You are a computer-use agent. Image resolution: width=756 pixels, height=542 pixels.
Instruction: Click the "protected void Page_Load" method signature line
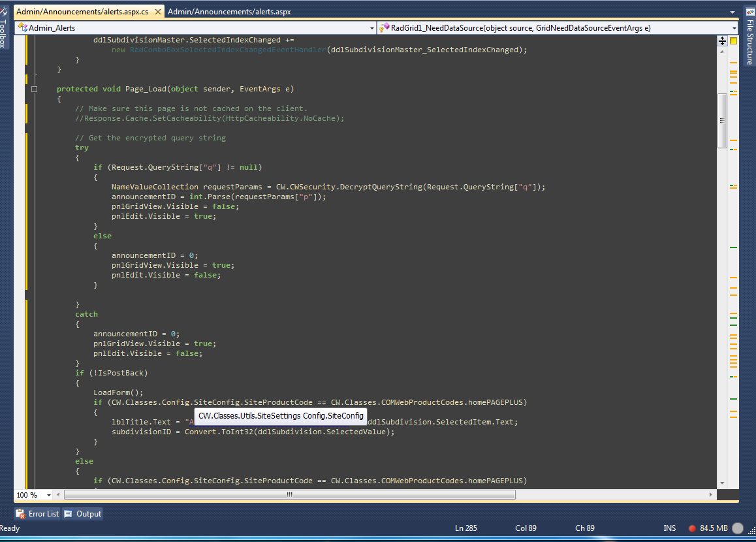pyautogui.click(x=176, y=89)
